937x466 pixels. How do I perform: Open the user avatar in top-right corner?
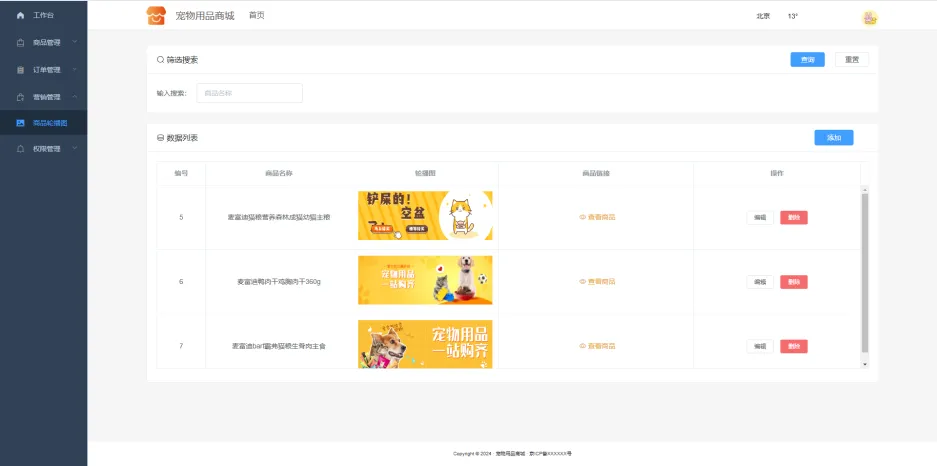870,17
